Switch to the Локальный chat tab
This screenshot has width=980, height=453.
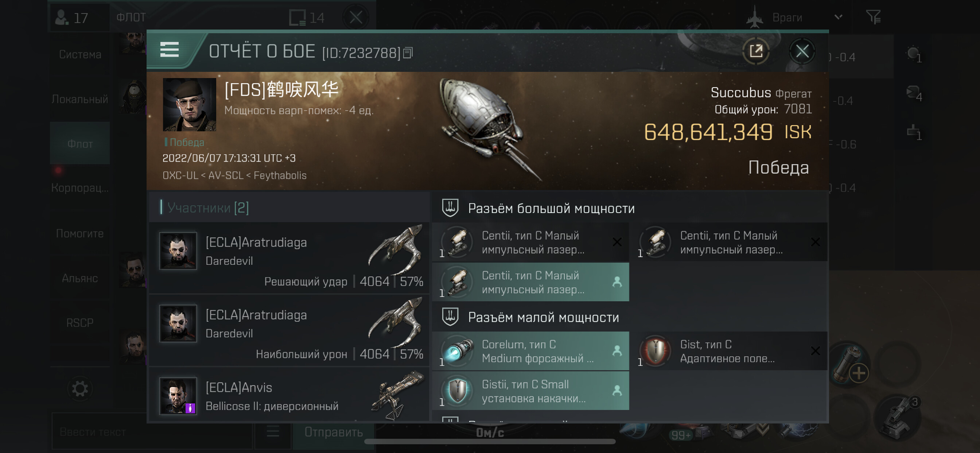(80, 99)
